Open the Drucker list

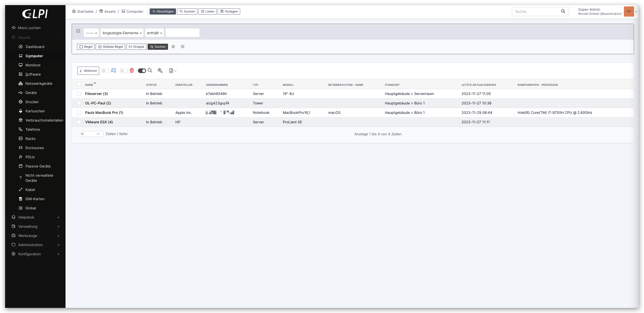click(32, 102)
